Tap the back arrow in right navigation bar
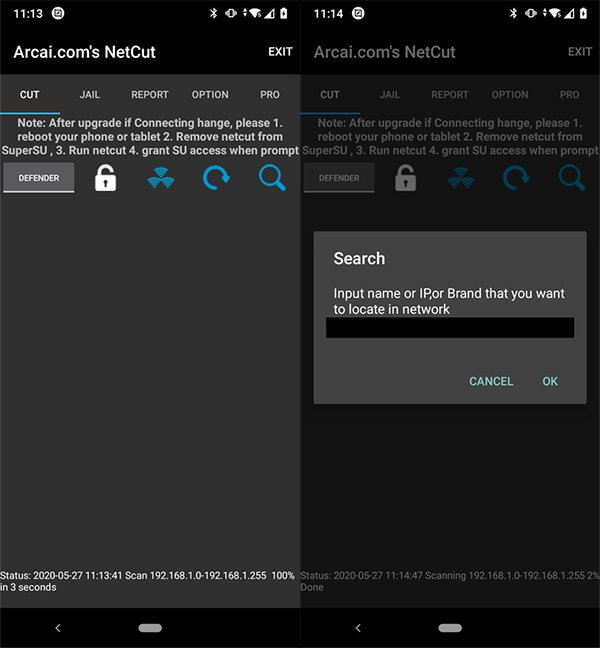This screenshot has width=600, height=648. 358,628
